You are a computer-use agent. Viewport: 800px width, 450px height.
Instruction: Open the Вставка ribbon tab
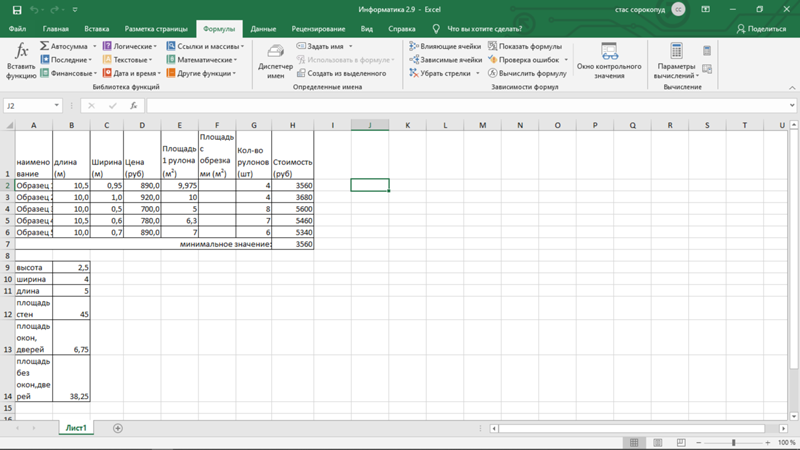tap(97, 29)
